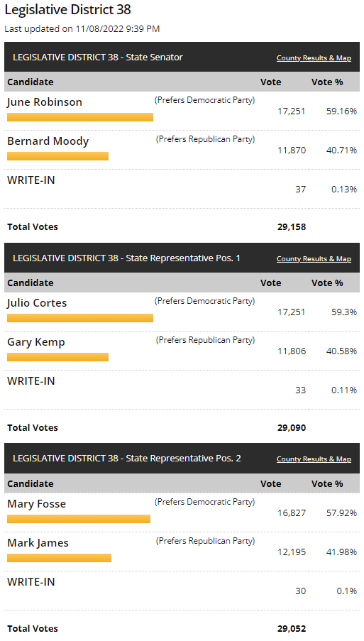Open County Results & Map for Representative Pos. 2

click(x=314, y=459)
